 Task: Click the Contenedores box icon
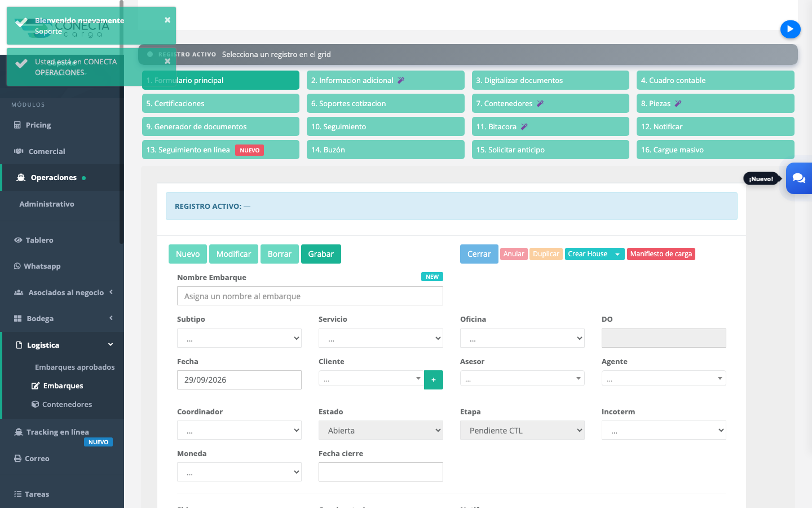(35, 404)
